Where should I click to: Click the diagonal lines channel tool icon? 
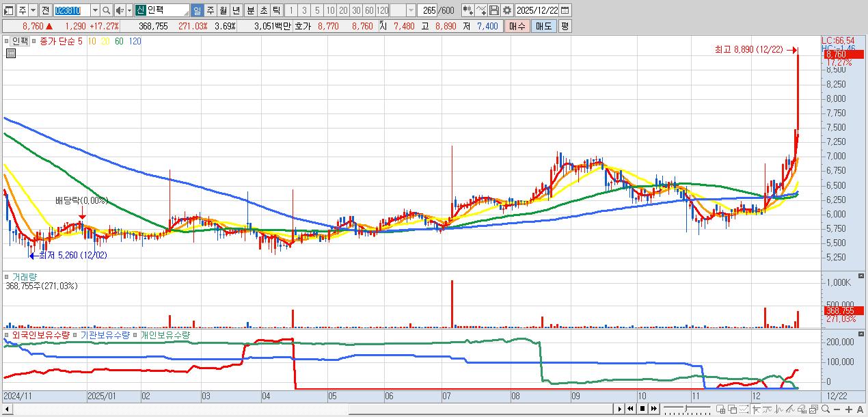[790, 409]
